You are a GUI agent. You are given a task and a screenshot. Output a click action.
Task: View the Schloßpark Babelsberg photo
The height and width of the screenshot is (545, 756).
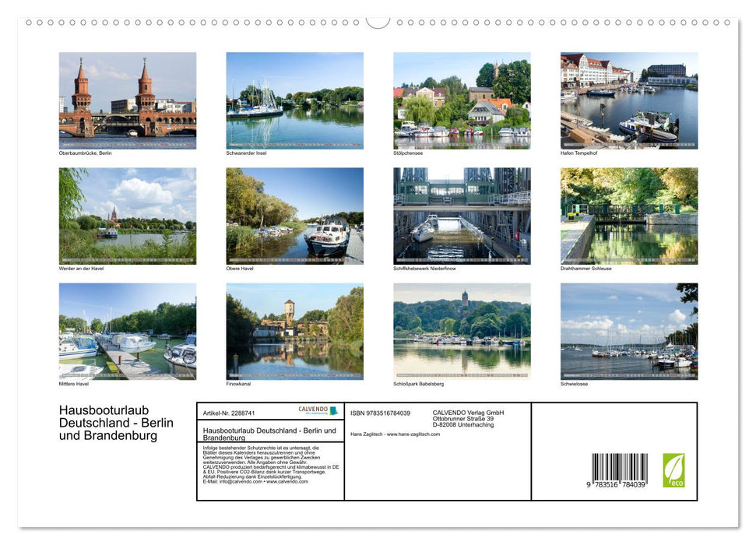[x=462, y=332]
